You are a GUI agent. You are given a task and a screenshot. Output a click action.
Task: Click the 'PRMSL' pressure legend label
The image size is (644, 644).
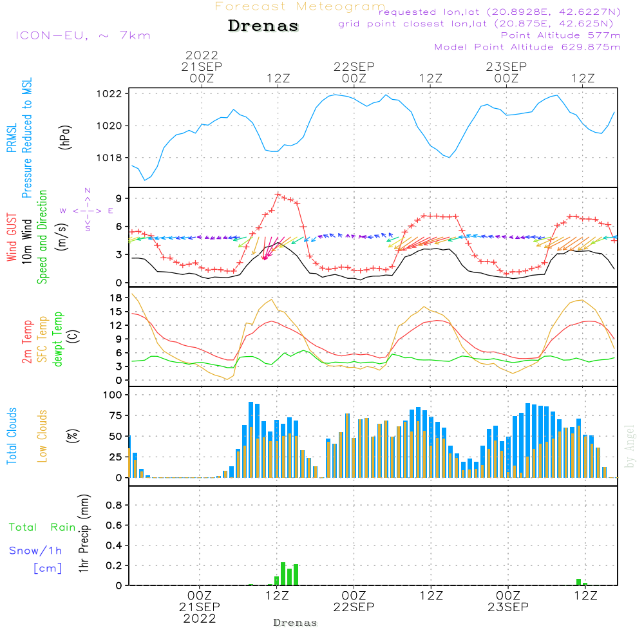tap(12, 138)
